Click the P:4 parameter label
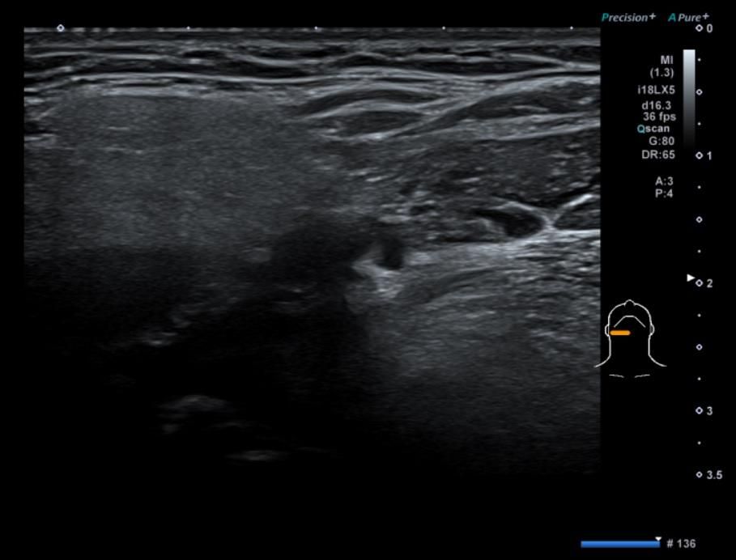Screen dimensions: 736x560 point(664,193)
